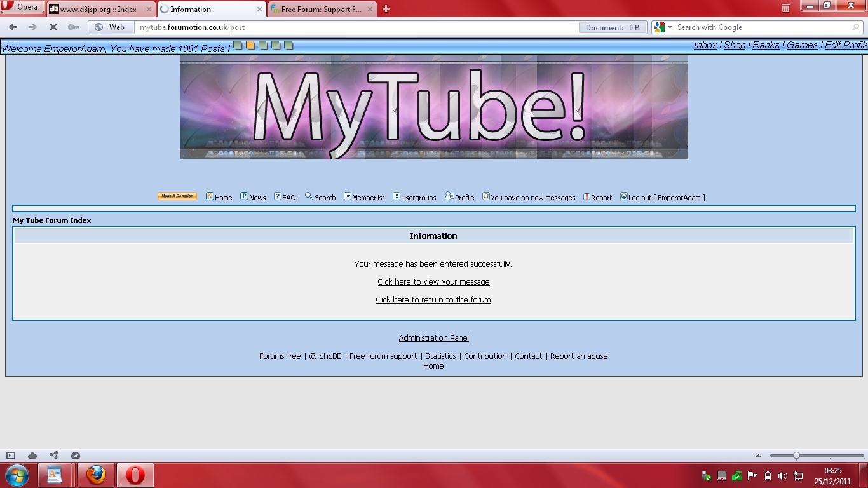Go back with the back arrow
The image size is (868, 488).
13,27
